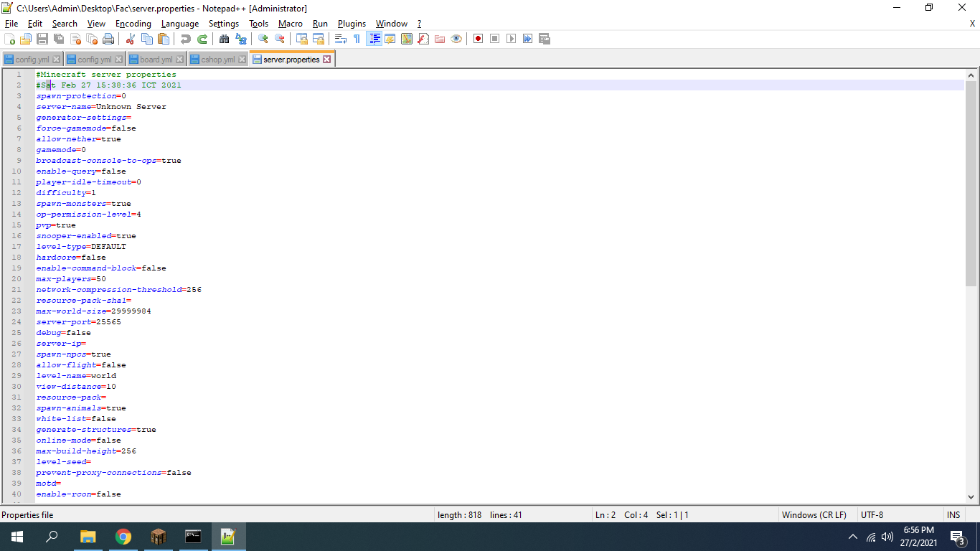
Task: Toggle synchronized horizontal scrolling icon
Action: (319, 39)
